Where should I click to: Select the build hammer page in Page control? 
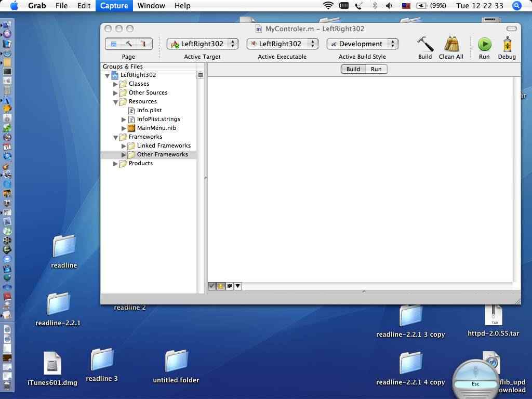click(x=129, y=44)
